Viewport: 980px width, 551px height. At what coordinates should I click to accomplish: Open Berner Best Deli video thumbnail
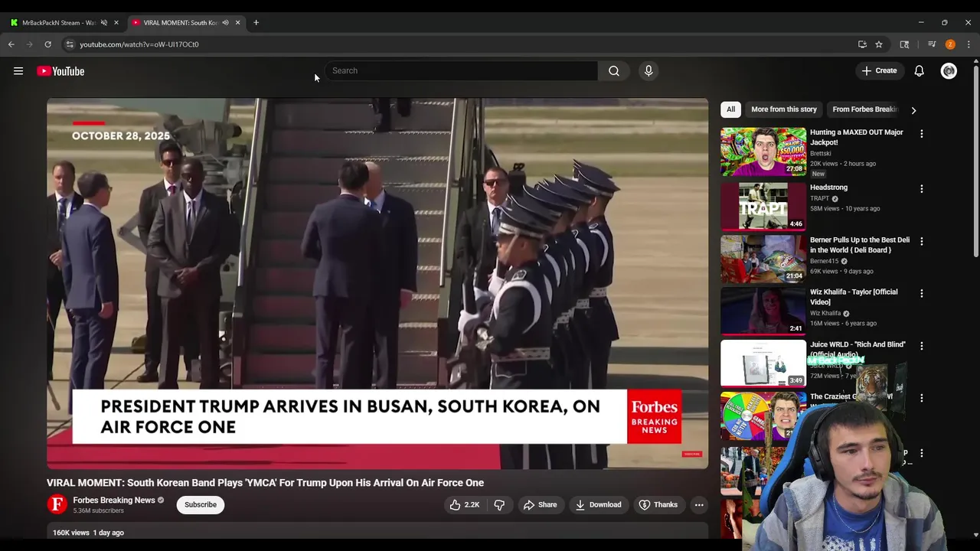point(763,259)
